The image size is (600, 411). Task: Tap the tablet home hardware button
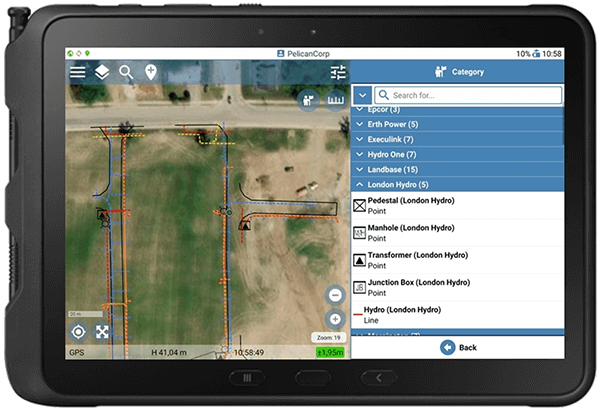[x=313, y=378]
